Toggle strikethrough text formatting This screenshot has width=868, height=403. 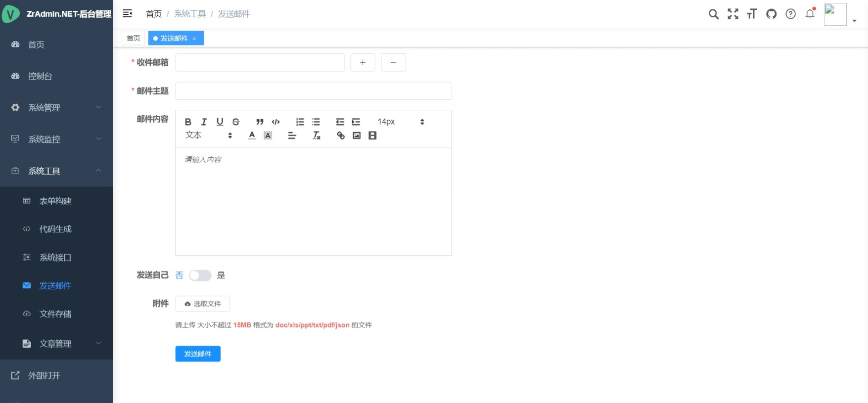tap(236, 122)
